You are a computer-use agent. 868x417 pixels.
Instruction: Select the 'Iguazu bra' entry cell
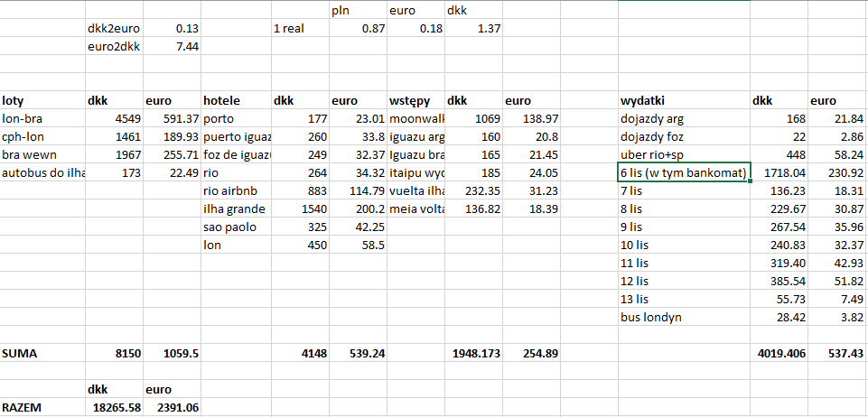(x=416, y=154)
